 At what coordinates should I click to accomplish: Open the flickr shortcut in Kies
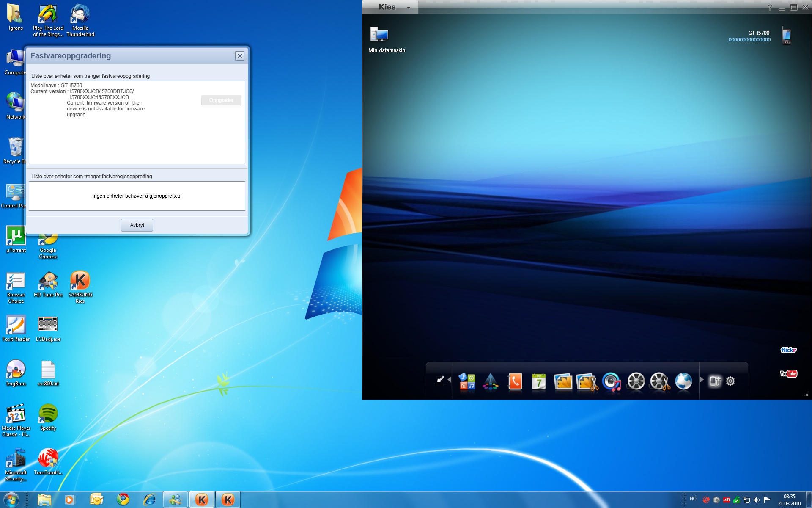[x=788, y=350]
